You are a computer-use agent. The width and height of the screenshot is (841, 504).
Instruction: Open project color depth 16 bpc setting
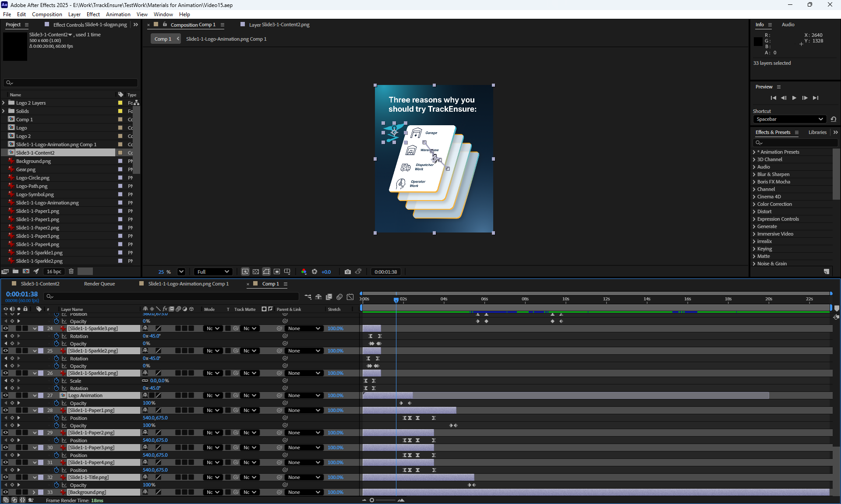[54, 271]
